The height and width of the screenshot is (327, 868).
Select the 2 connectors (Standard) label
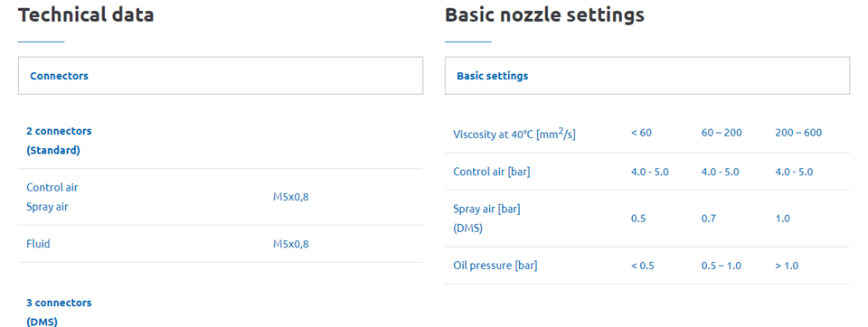(60, 141)
